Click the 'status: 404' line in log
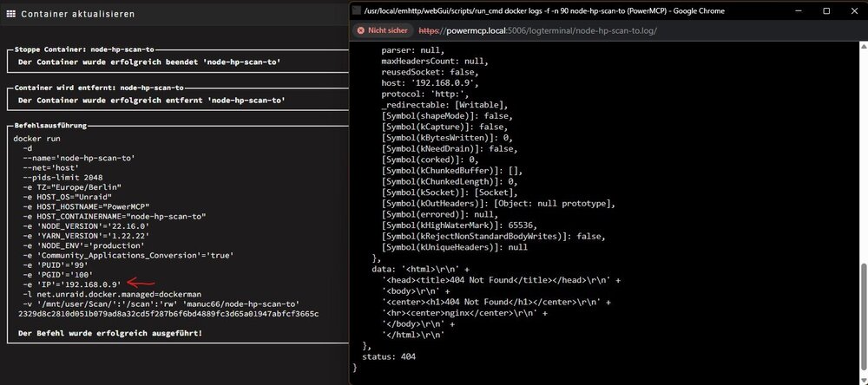 click(x=389, y=356)
